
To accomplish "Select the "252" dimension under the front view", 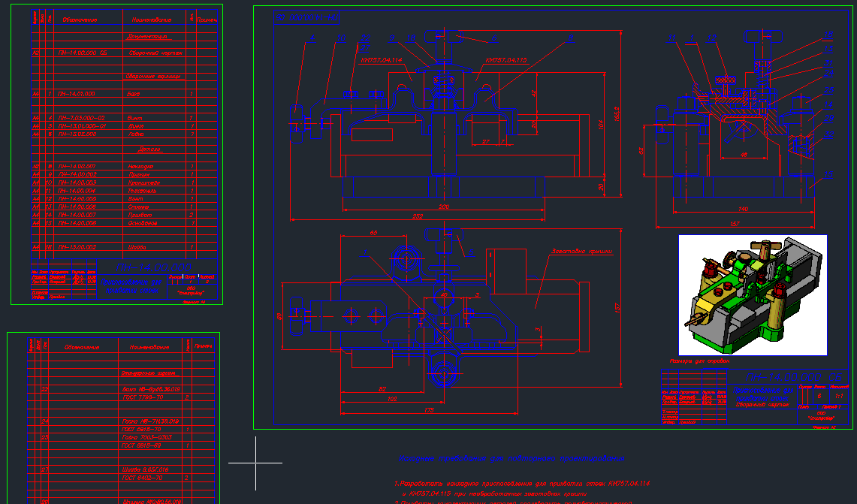I will (418, 216).
